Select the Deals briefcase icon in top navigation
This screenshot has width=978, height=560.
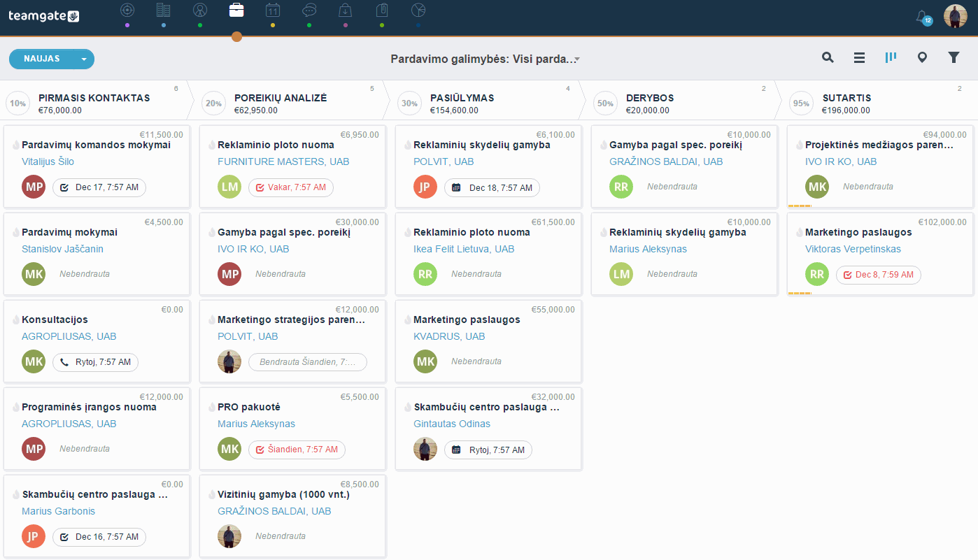(236, 10)
